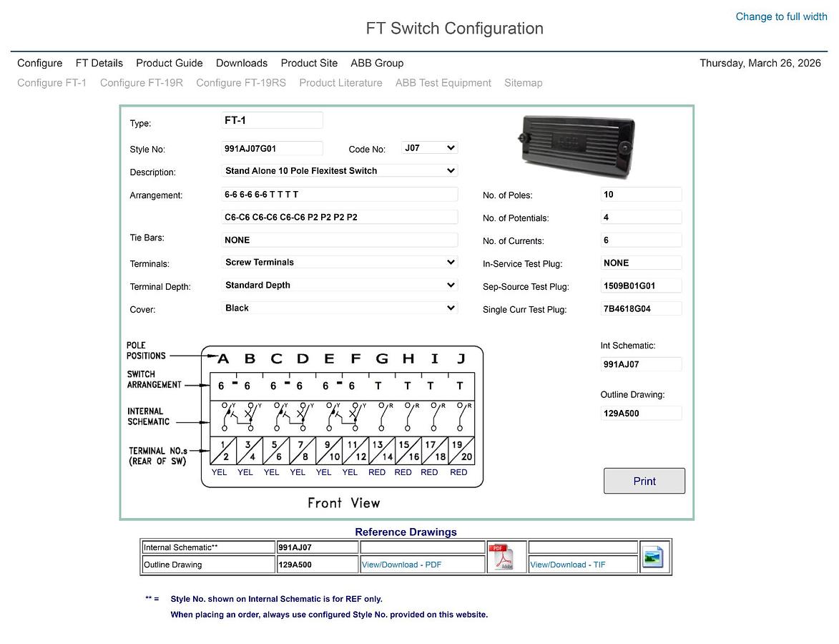Viewport: 839px width, 644px height.
Task: Click the FT Switch Configuration page title
Action: 454,29
